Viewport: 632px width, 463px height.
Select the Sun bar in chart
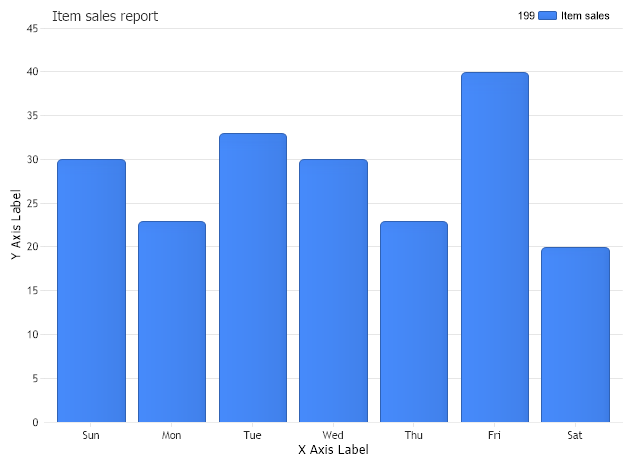(x=91, y=290)
